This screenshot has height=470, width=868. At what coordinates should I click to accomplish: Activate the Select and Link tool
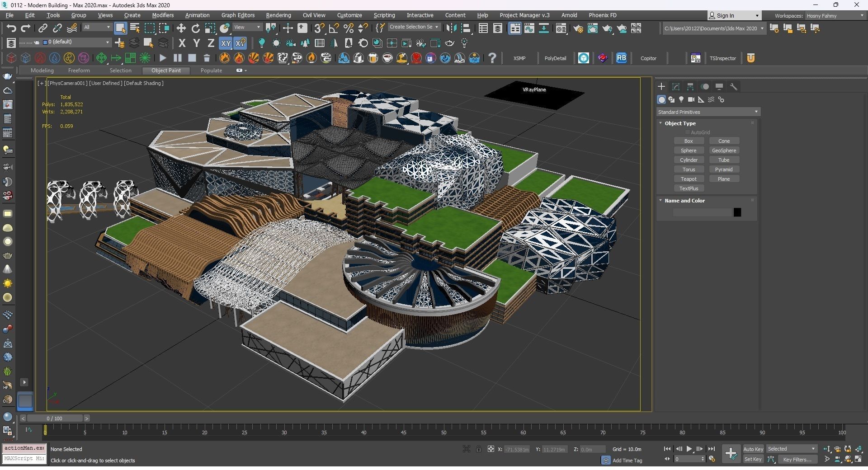point(42,28)
